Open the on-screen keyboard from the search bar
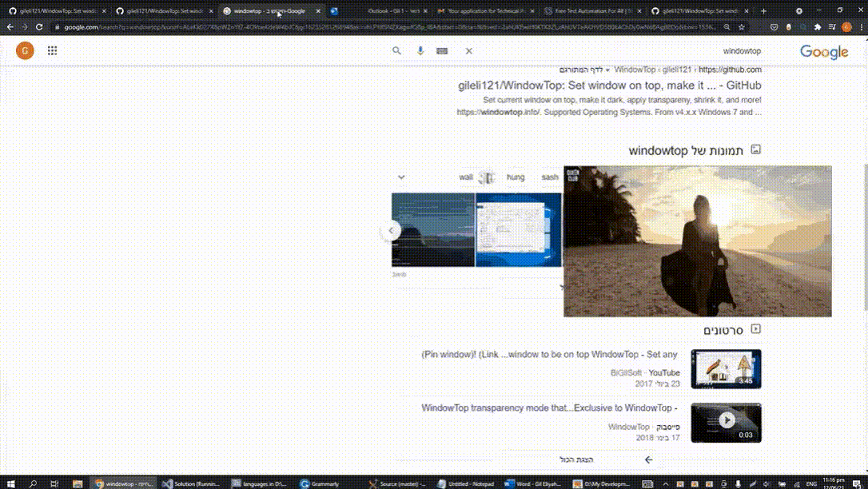The height and width of the screenshot is (489, 868). click(x=442, y=50)
